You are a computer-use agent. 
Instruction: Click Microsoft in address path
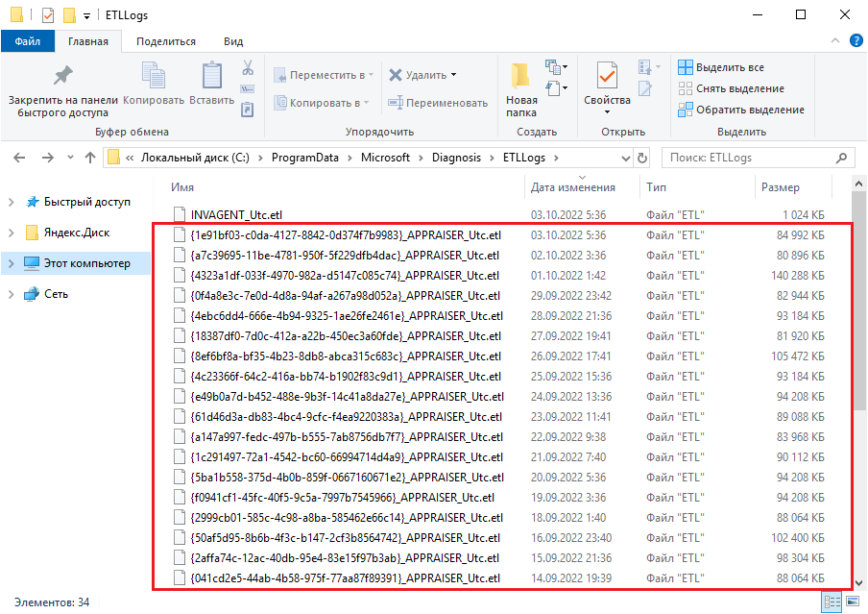coord(385,158)
